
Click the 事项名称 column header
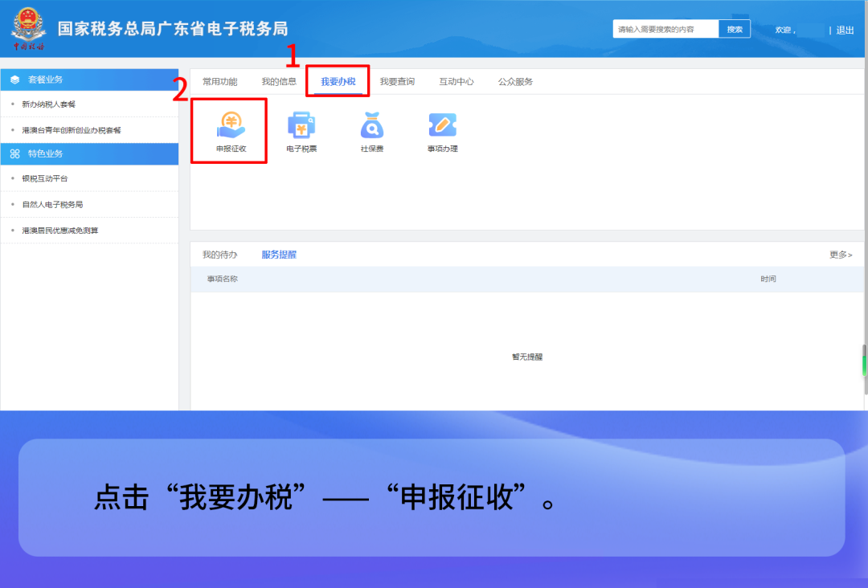click(223, 279)
